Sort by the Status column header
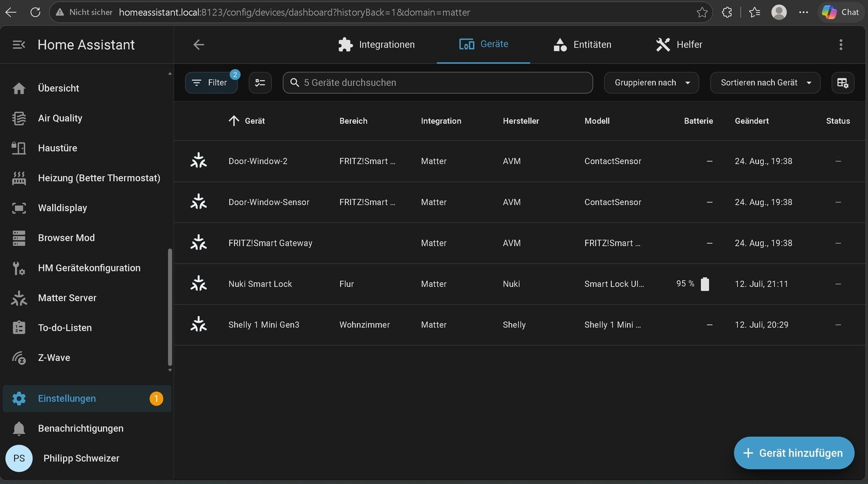This screenshot has width=868, height=484. (838, 121)
